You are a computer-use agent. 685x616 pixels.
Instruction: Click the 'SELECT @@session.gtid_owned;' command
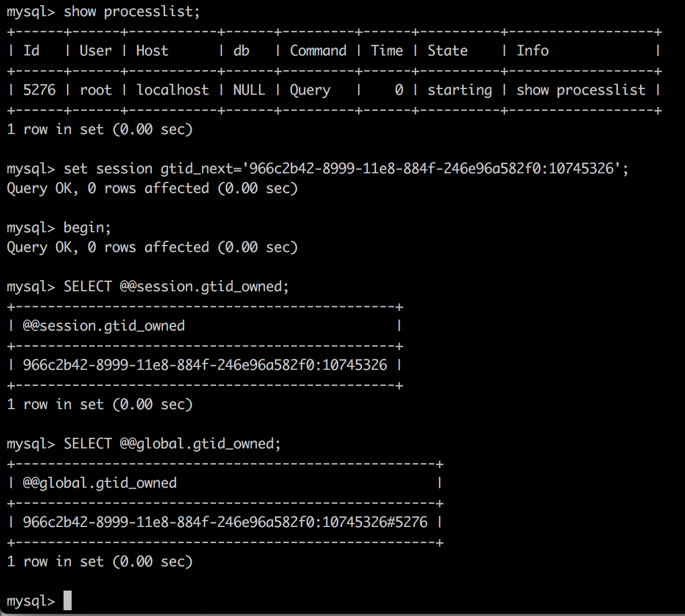pos(176,287)
